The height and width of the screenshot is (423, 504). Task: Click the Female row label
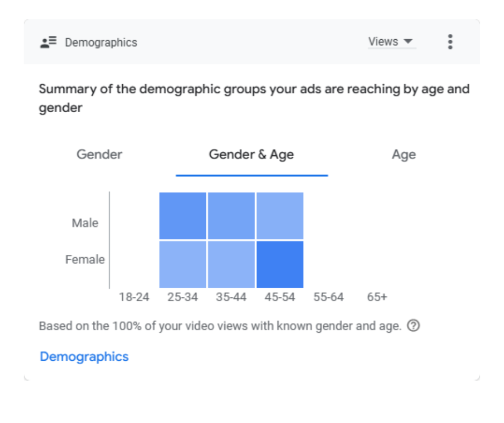85,260
